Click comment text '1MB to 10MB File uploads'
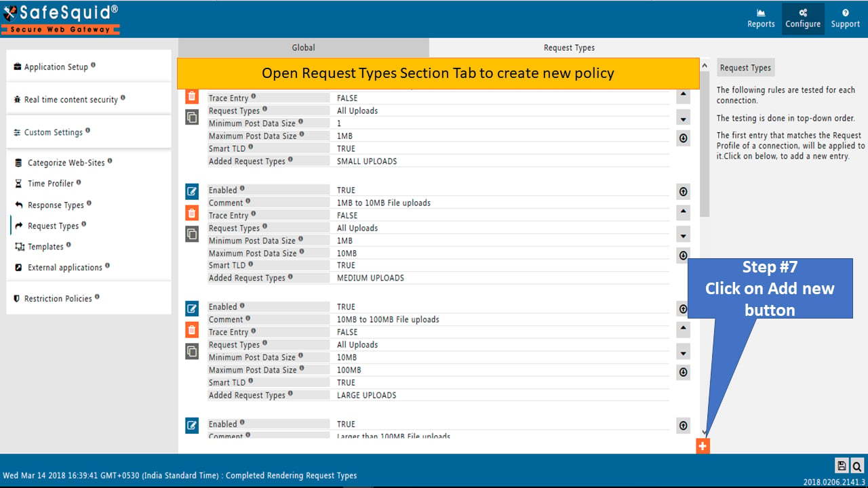This screenshot has height=488, width=868. point(384,203)
